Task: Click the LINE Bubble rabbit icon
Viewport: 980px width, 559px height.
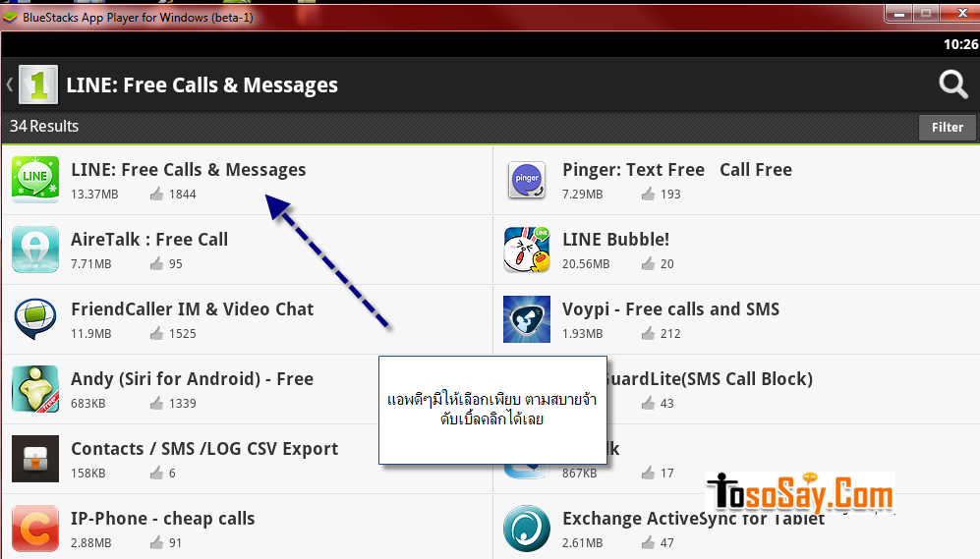Action: click(526, 250)
